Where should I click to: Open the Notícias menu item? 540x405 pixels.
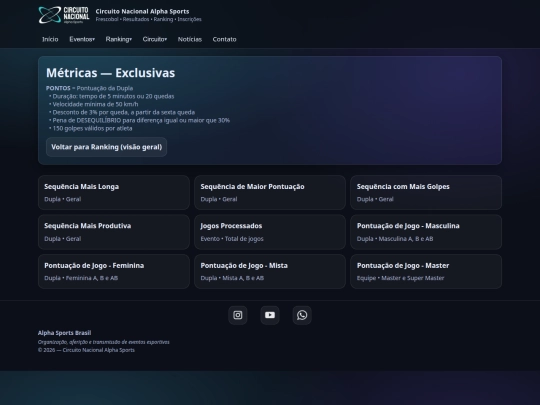(190, 39)
